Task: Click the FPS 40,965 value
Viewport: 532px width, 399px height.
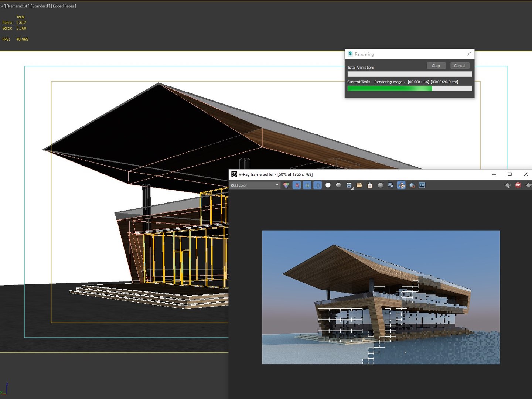Action: click(x=22, y=39)
